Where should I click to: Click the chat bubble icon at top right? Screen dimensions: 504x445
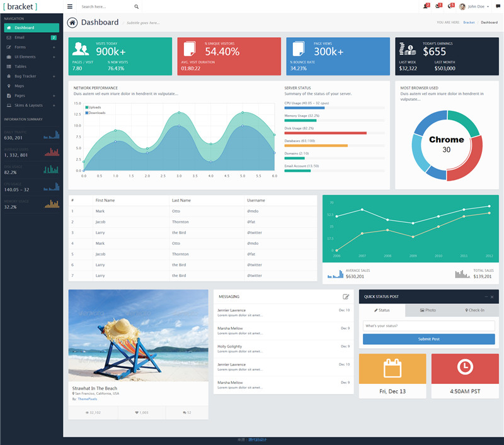pyautogui.click(x=497, y=6)
